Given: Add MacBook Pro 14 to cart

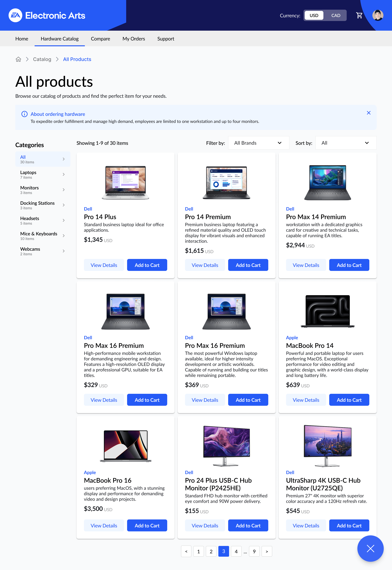Looking at the screenshot, I should coord(349,400).
